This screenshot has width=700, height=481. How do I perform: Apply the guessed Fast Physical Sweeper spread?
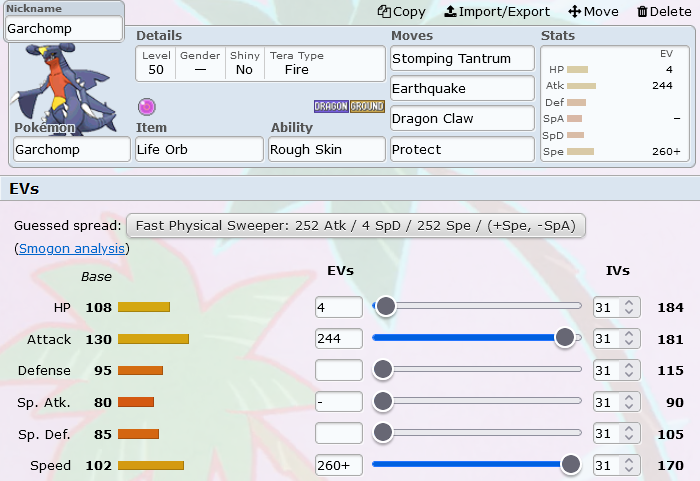coord(356,226)
